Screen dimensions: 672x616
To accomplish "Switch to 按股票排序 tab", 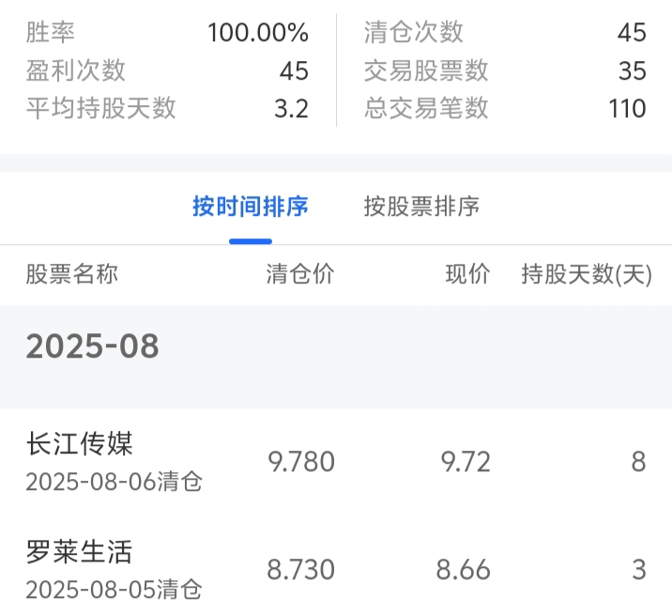I will [421, 207].
